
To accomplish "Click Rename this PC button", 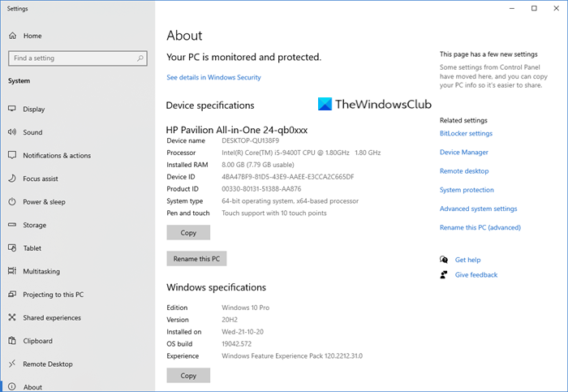I will (196, 259).
